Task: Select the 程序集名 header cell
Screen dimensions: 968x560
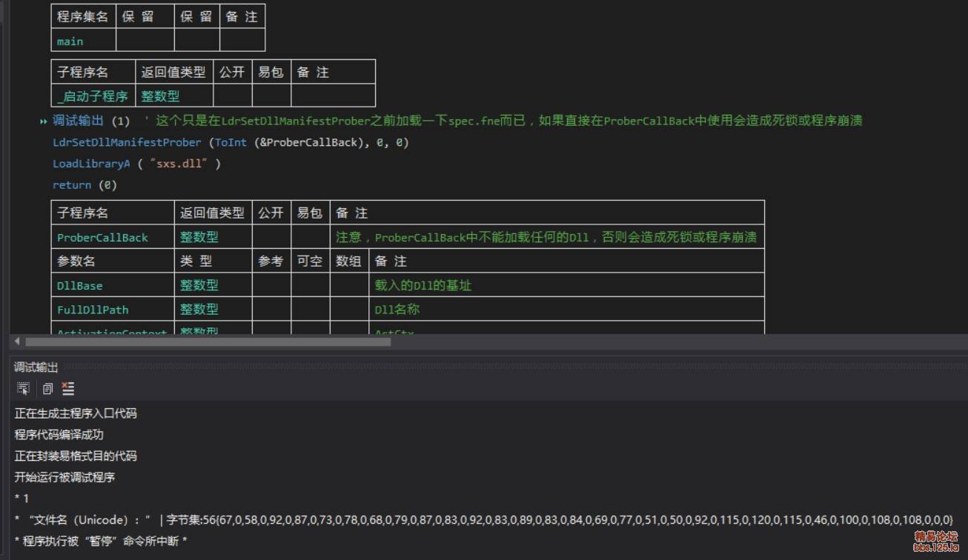Action: pos(84,16)
